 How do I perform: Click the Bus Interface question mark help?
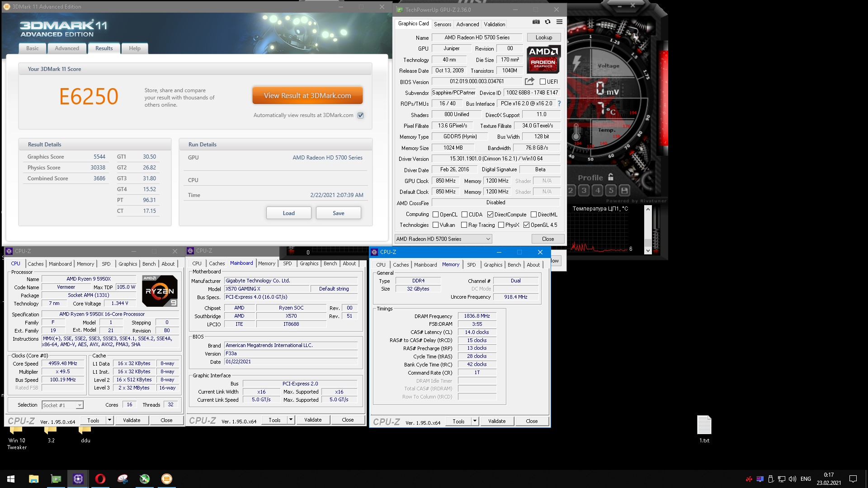559,103
